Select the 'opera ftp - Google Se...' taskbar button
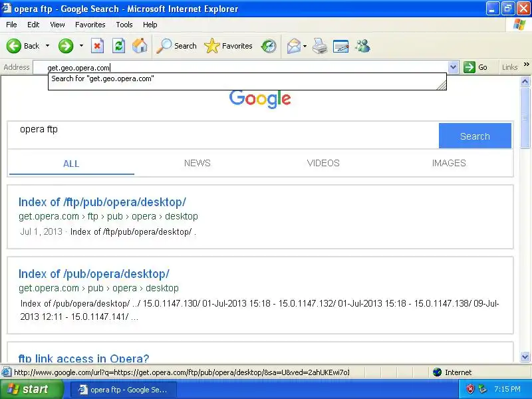Screen dimensions: 532x399 pyautogui.click(x=124, y=390)
